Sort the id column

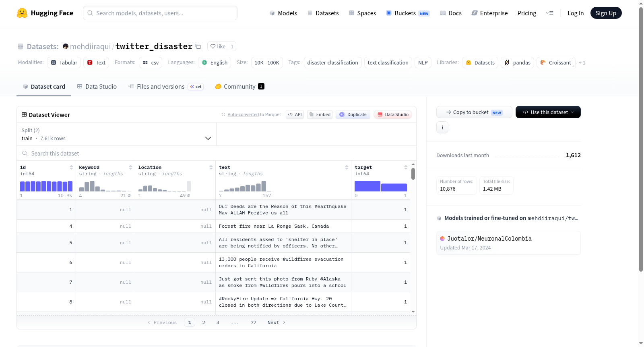[71, 167]
